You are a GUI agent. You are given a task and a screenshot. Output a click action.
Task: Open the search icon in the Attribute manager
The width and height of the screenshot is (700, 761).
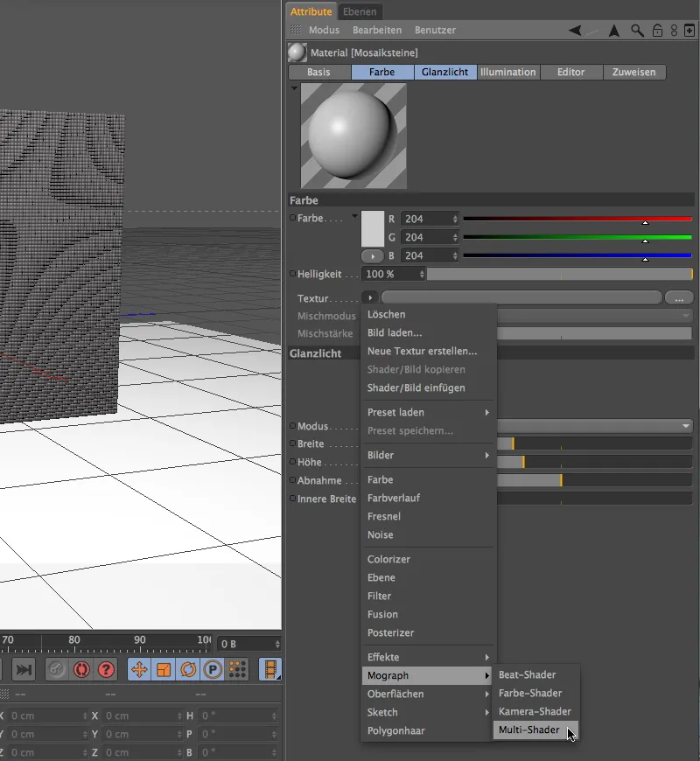click(x=636, y=31)
